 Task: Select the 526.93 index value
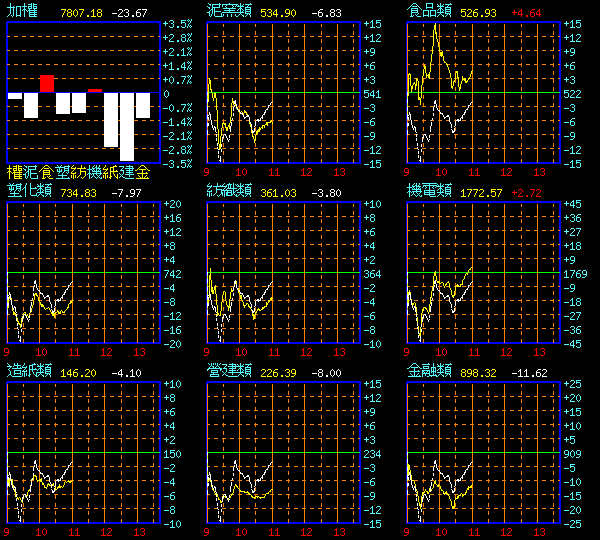[x=478, y=13]
